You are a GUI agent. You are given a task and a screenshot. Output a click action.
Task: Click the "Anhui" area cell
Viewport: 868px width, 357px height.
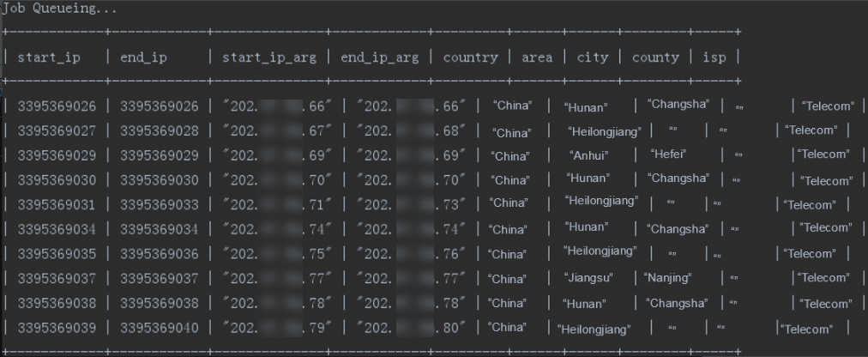click(588, 156)
